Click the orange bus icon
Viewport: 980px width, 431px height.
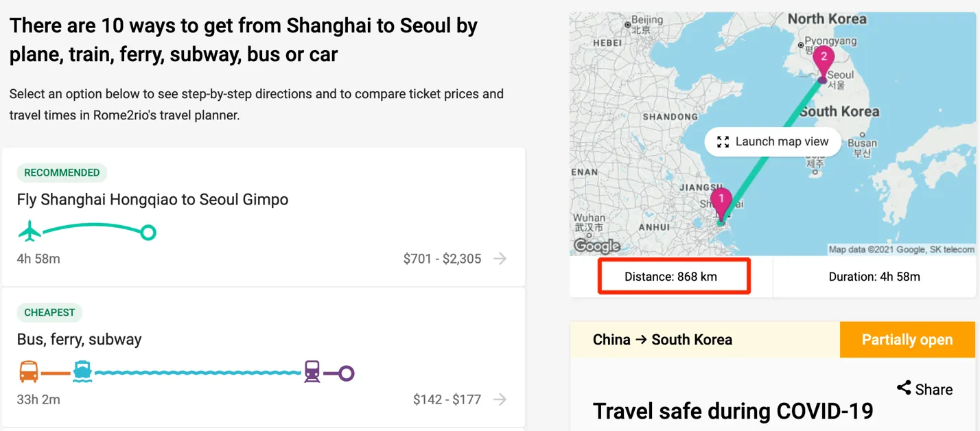point(29,373)
